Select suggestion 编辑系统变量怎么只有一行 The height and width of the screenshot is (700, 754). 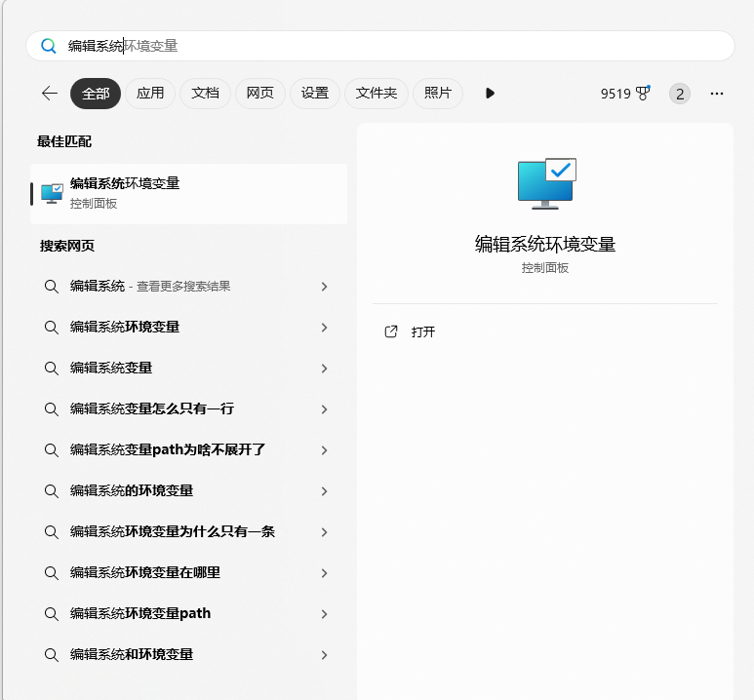click(152, 409)
